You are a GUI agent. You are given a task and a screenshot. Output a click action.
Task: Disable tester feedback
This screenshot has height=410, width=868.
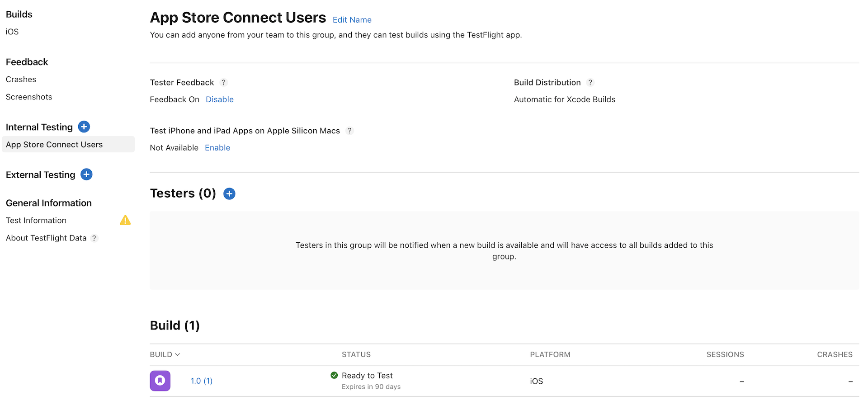[x=220, y=99]
